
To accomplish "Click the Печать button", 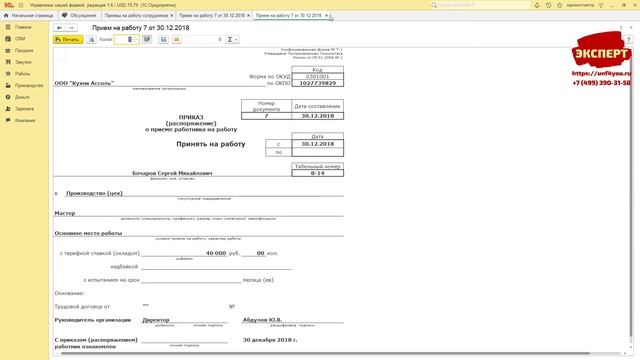I will 68,40.
